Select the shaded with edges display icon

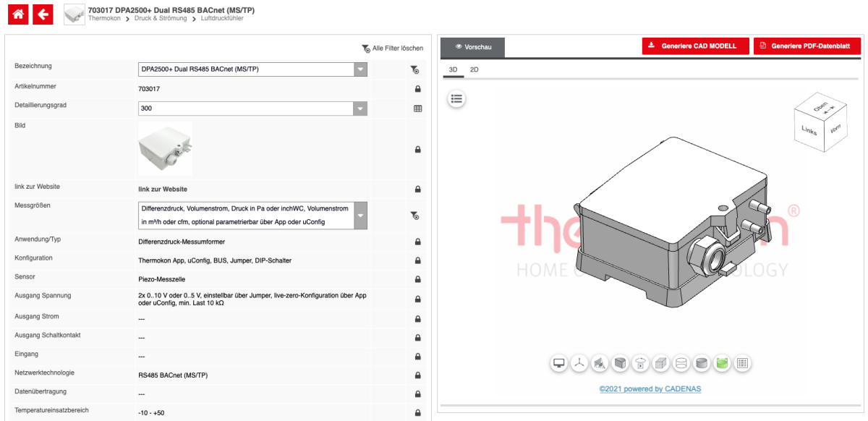click(x=620, y=363)
